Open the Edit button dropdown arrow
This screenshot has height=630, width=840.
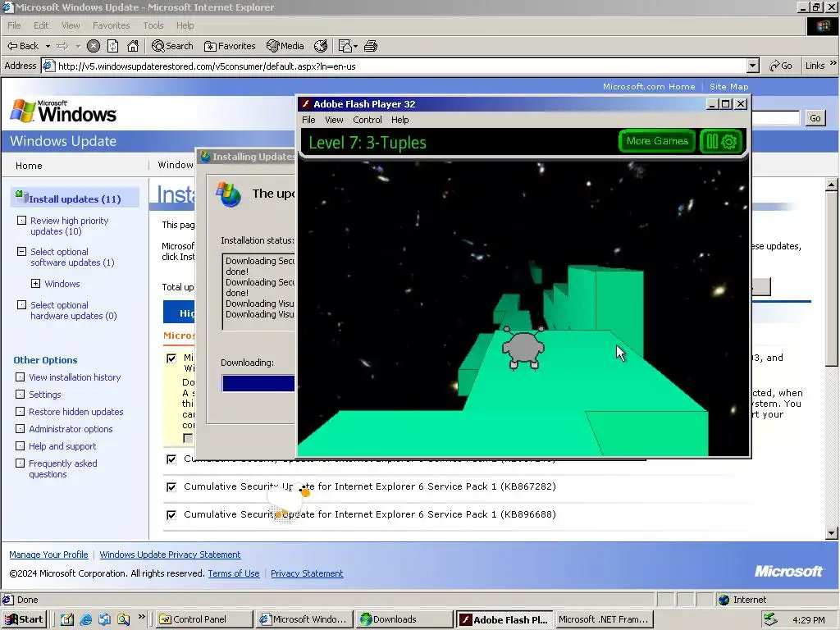355,46
